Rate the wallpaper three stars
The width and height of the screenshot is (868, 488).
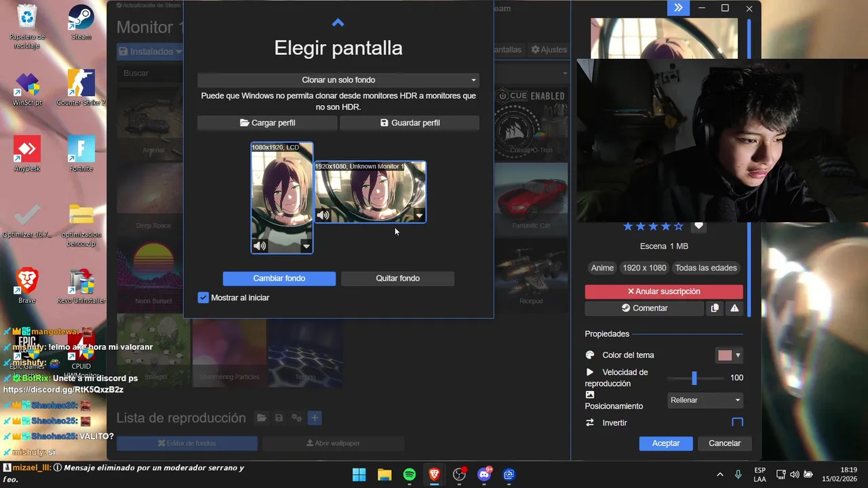tap(653, 226)
